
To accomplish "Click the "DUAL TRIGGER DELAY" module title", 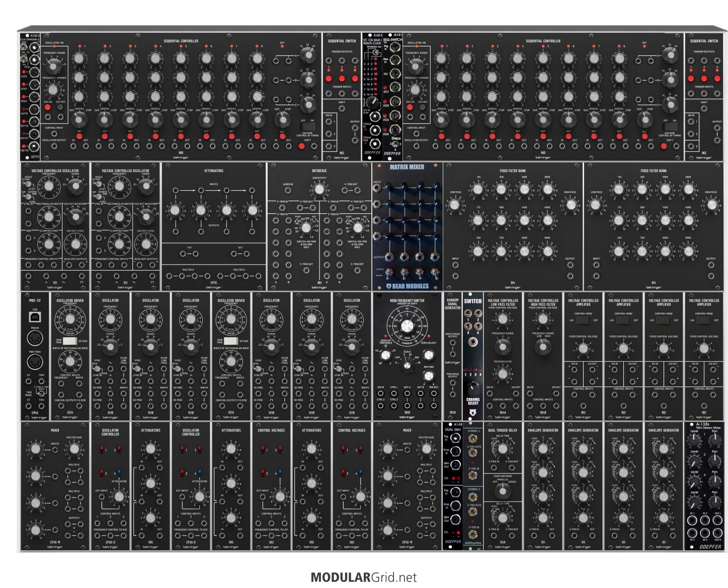I will click(503, 430).
